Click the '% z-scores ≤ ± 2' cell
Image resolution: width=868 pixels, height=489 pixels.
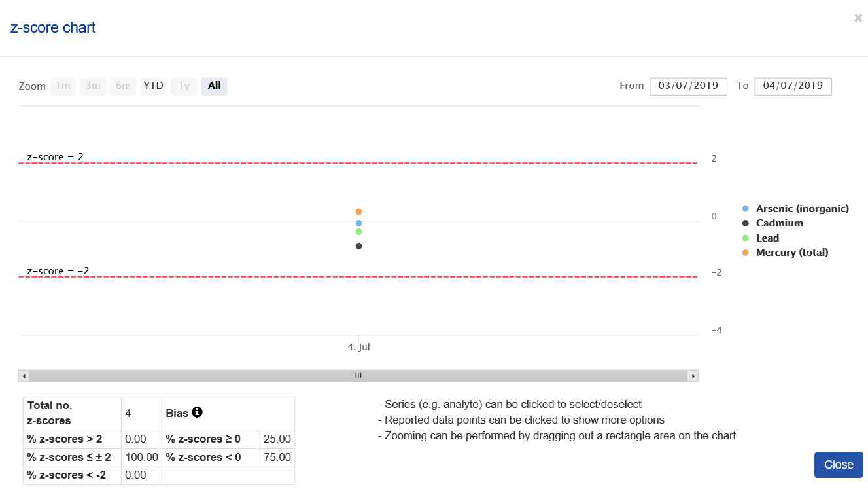point(72,457)
